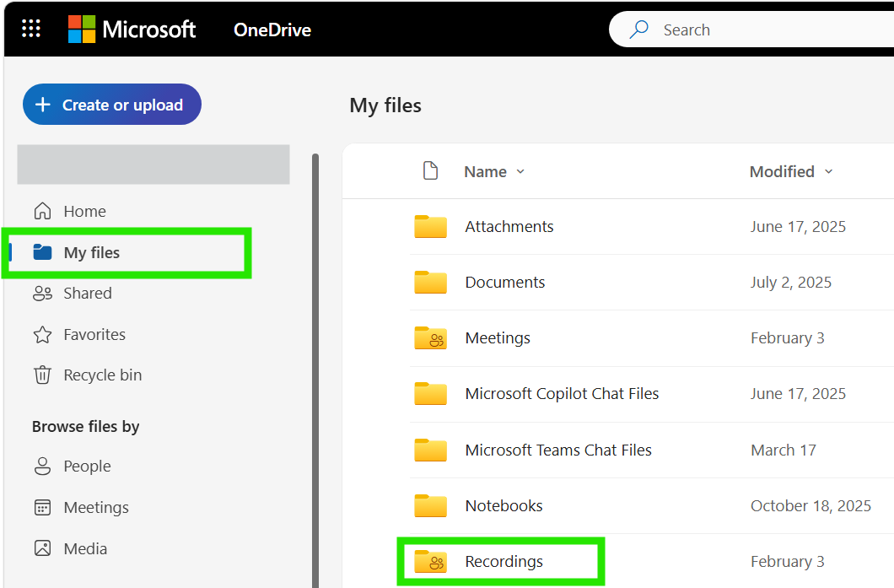
Task: Click the Shared people icon in sidebar
Action: pos(42,293)
